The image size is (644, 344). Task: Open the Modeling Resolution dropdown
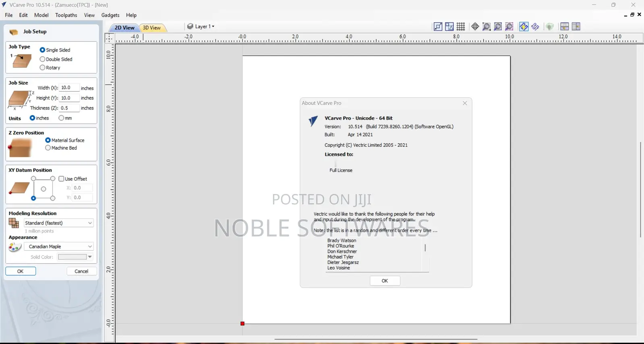tap(59, 223)
